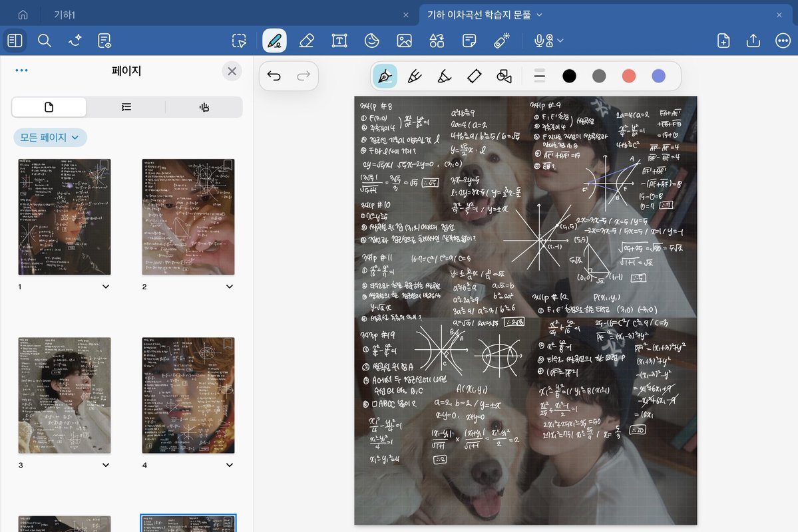Toggle bookmark on page 2 thumbnail
Image resolution: width=798 pixels, height=532 pixels.
(x=228, y=166)
